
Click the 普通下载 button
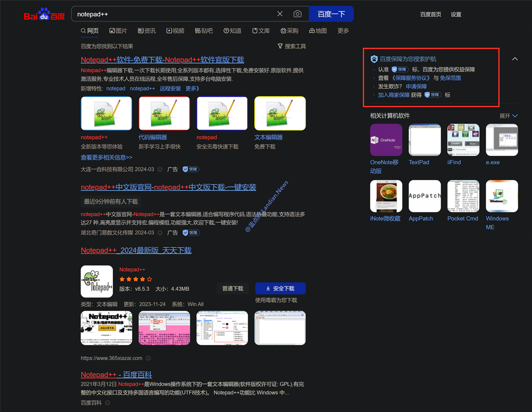pyautogui.click(x=233, y=288)
